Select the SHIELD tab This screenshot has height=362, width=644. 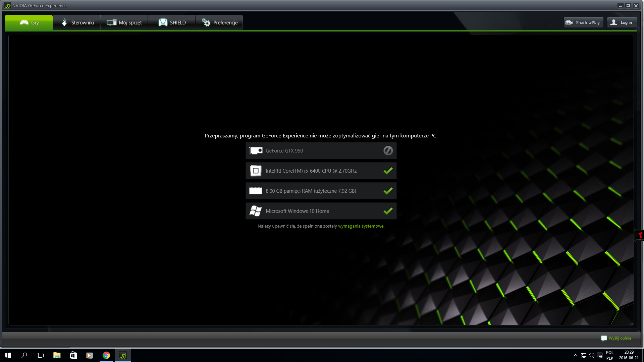click(x=172, y=22)
